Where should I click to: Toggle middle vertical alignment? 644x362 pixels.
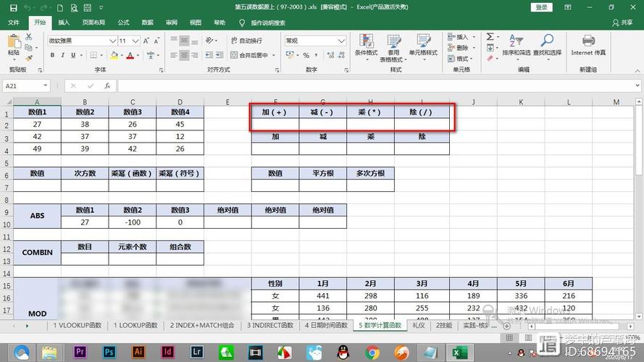click(x=185, y=41)
